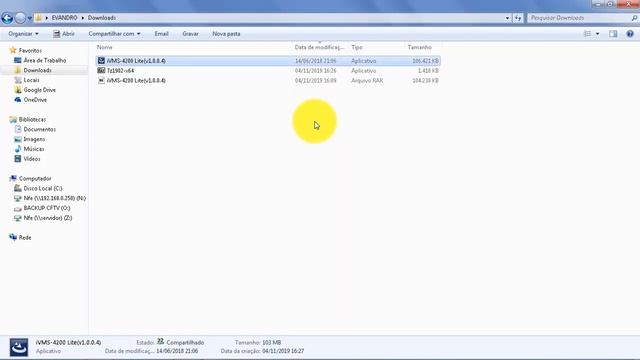Open OneDrive in the sidebar

(x=35, y=100)
